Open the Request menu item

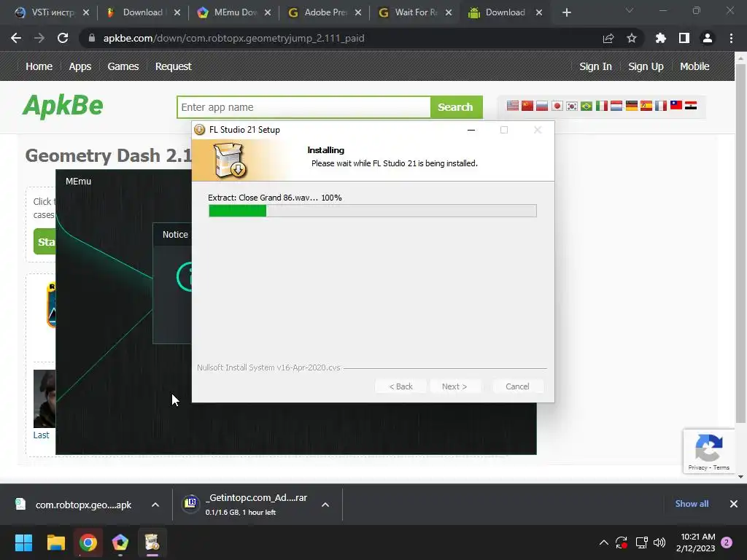click(174, 66)
